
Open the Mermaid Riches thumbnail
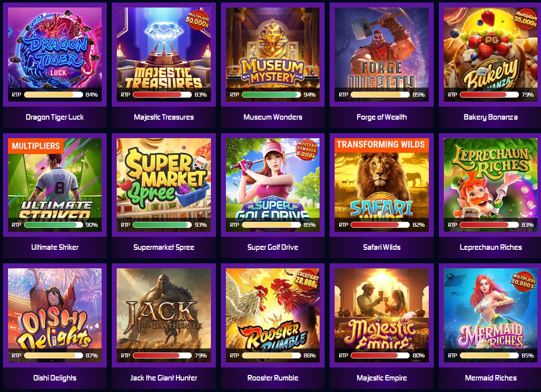490,315
